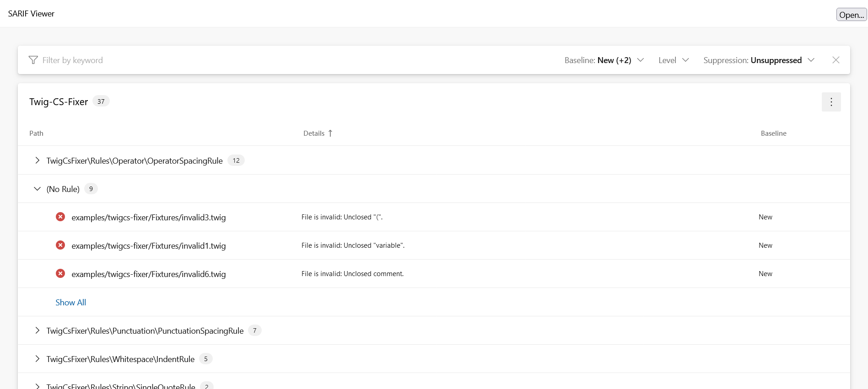Click error icon for invalid1.twig

[x=60, y=245]
